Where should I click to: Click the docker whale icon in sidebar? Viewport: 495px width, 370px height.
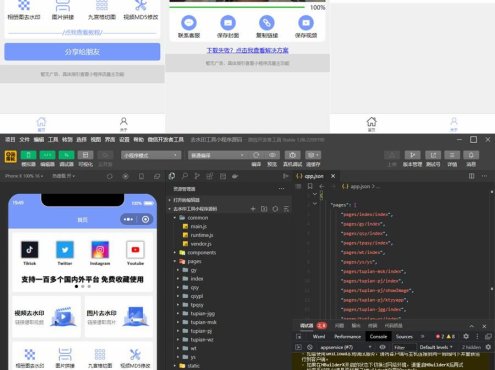pos(235,176)
